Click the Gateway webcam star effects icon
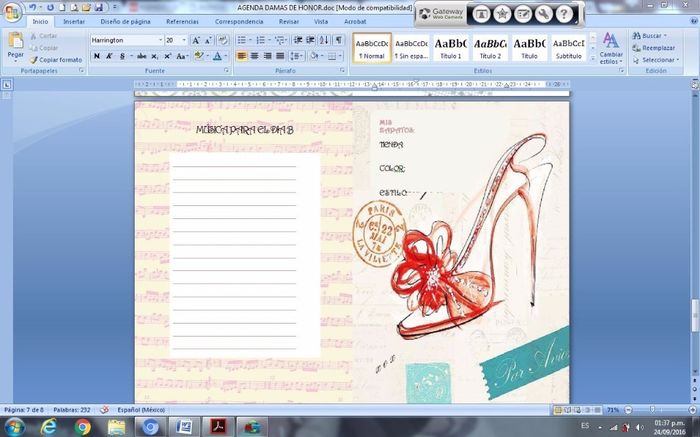700x437 pixels. click(502, 15)
